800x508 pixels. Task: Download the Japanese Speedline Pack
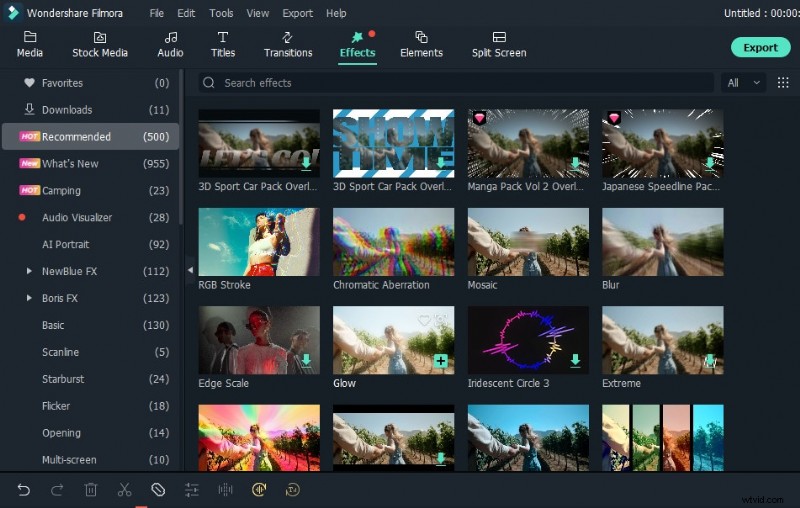tap(710, 163)
